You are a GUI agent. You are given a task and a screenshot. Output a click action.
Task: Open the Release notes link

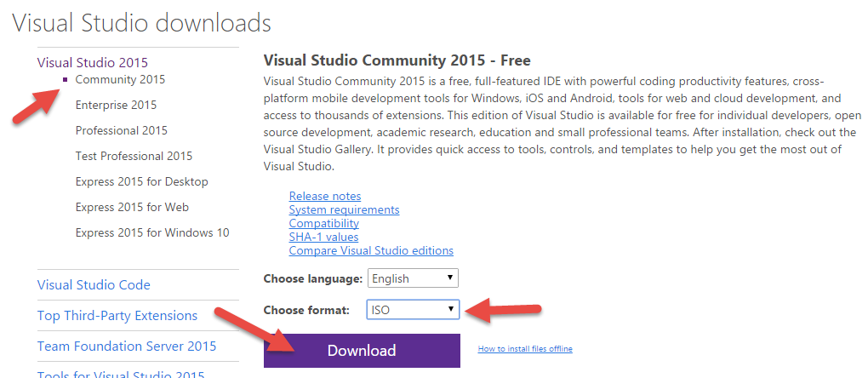click(x=325, y=196)
